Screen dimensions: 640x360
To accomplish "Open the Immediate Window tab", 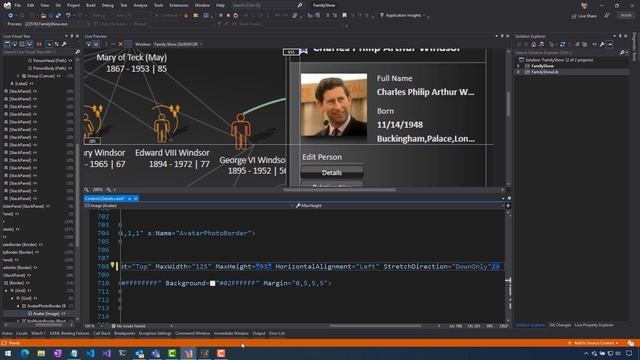I will 231,333.
